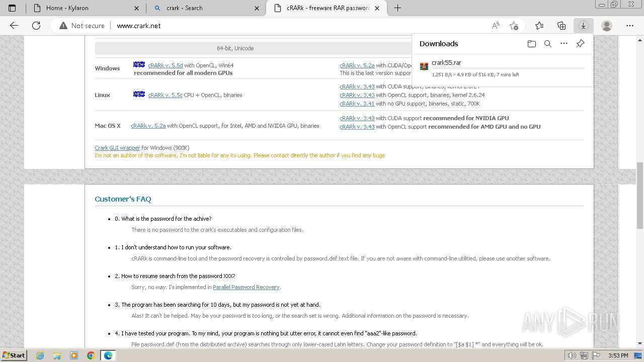The image size is (644, 362).
Task: Click the taskbar clock 3:53 PM
Action: 618,355
